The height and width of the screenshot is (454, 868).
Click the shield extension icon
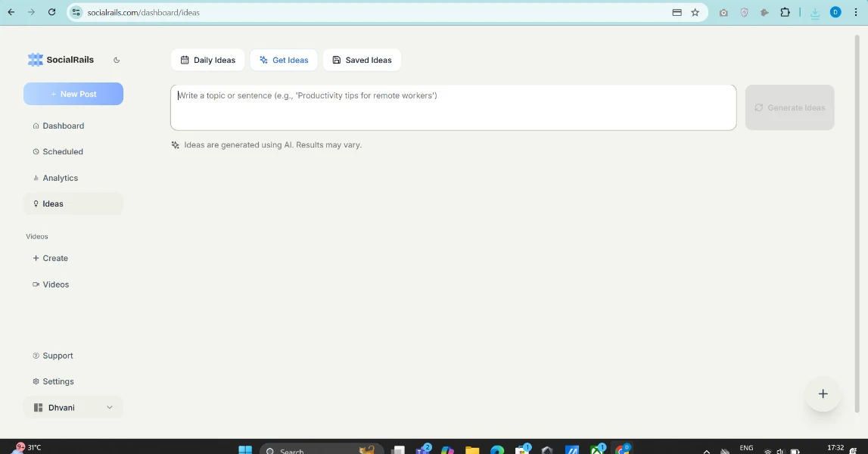click(x=744, y=13)
